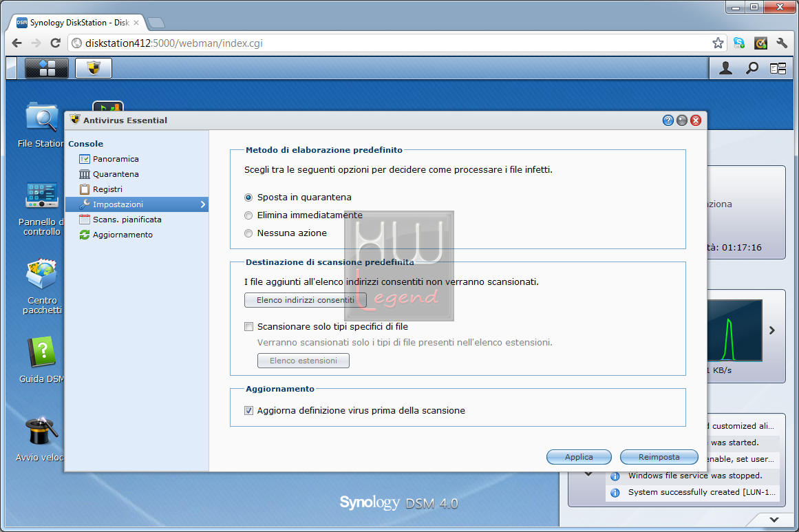Apply the settings with Applica
Viewport: 799px width, 532px height.
coord(579,457)
